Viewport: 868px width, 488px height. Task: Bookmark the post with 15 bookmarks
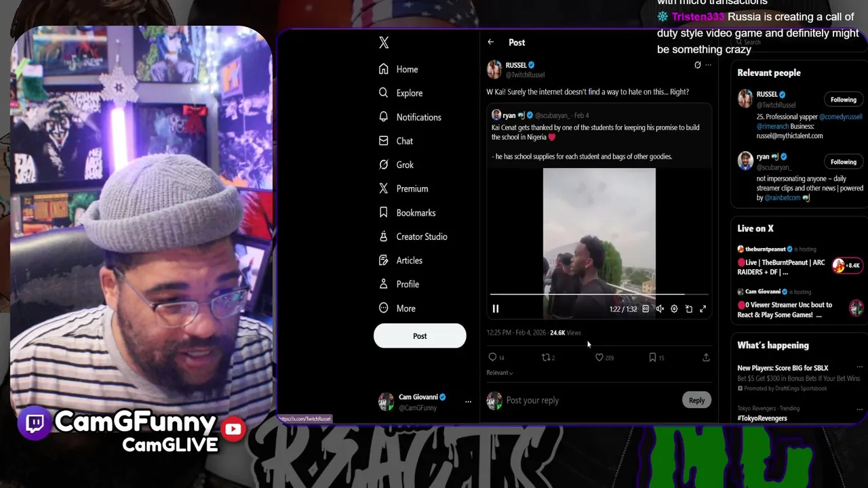652,357
